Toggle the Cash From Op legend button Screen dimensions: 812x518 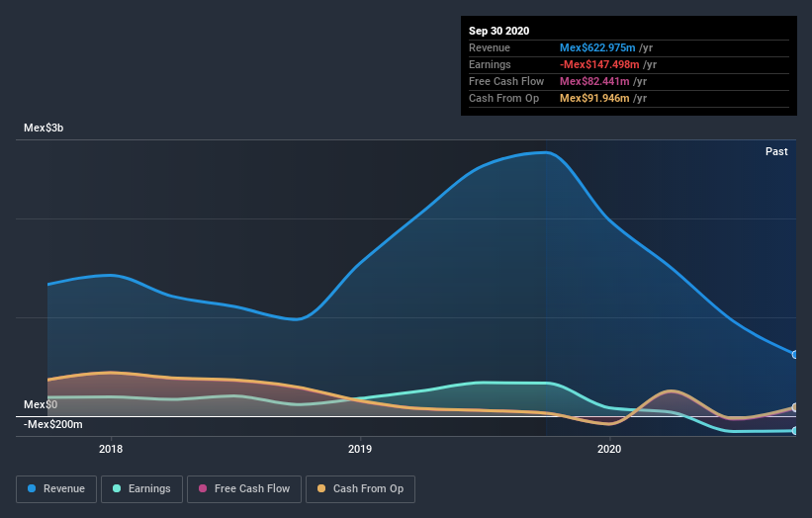360,489
